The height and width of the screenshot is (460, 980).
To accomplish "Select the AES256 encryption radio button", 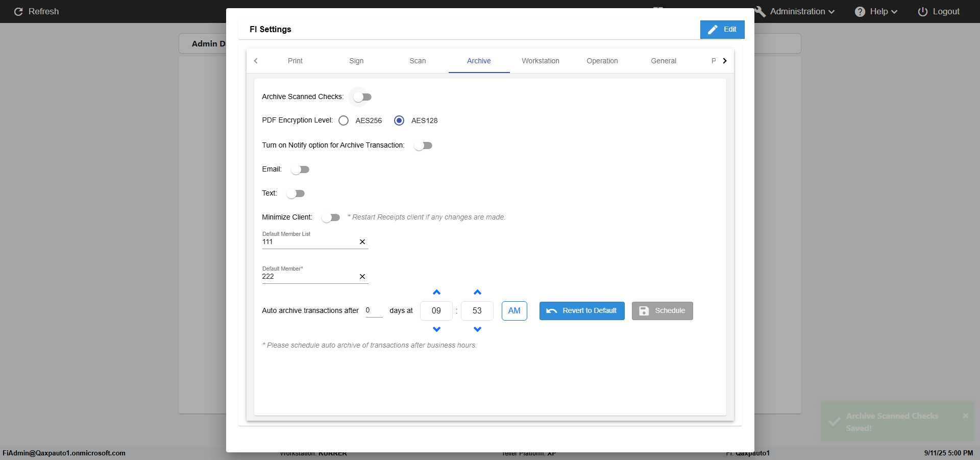I will point(344,120).
